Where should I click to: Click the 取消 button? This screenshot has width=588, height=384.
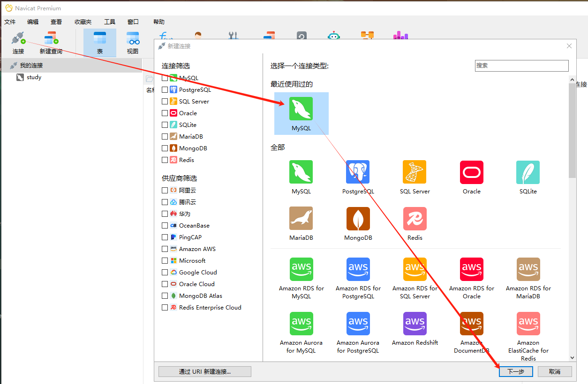point(555,371)
